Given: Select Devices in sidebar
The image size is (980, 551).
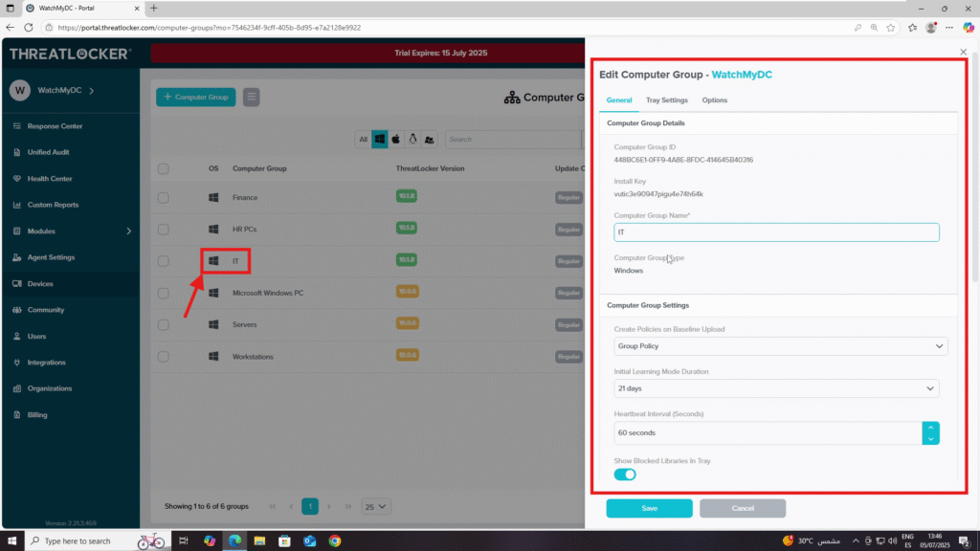Looking at the screenshot, I should coord(40,283).
